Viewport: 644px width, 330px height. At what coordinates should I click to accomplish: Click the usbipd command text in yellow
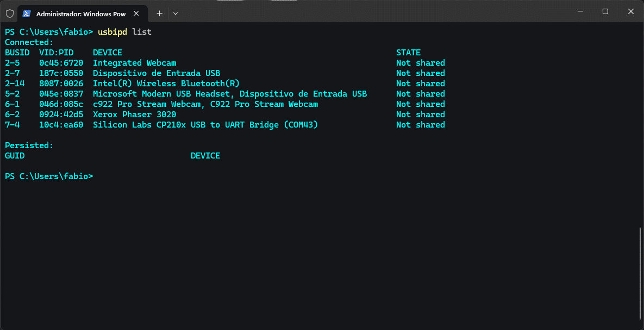pos(111,31)
